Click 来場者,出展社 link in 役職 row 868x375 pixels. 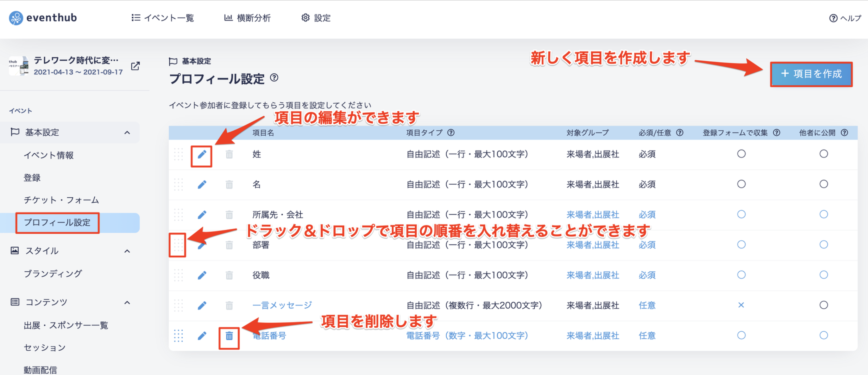pos(593,275)
